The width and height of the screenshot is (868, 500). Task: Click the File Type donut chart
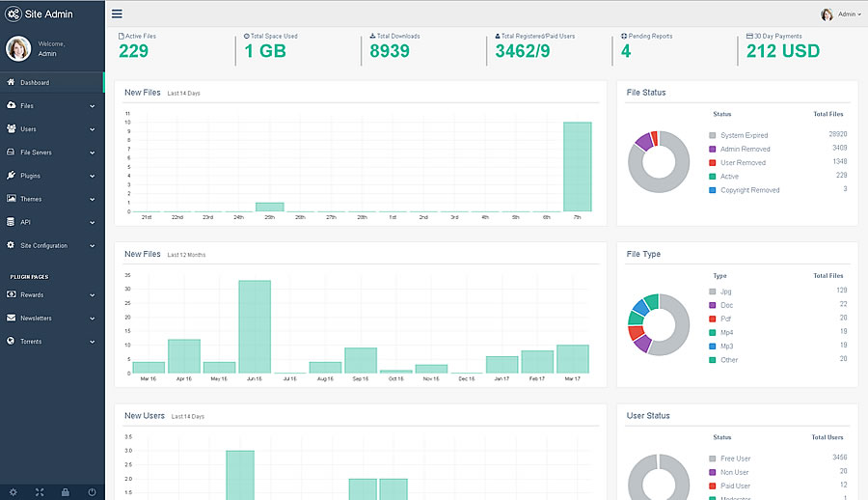click(x=659, y=325)
